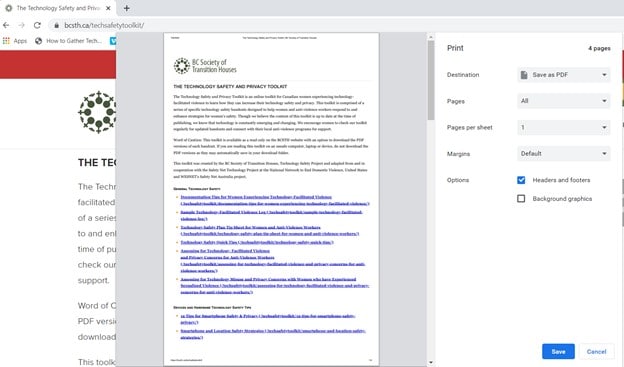Click the BC Society logo in preview

[x=205, y=66]
